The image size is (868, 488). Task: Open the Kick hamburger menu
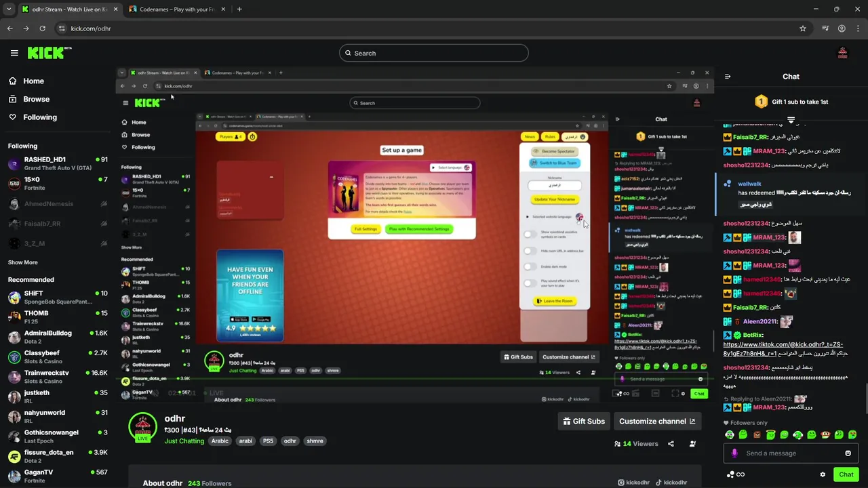[x=14, y=53]
